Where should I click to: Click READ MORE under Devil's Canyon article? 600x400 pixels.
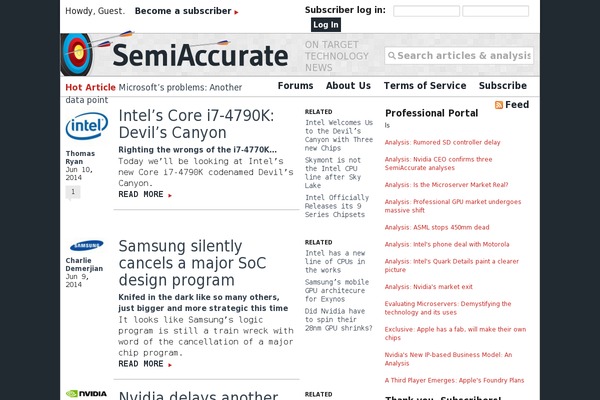point(145,194)
